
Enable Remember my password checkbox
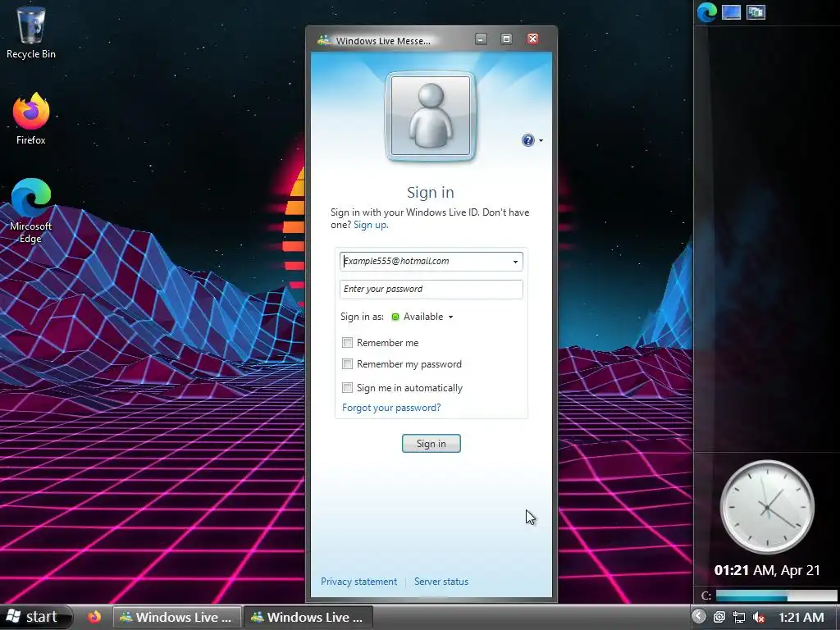tap(348, 364)
